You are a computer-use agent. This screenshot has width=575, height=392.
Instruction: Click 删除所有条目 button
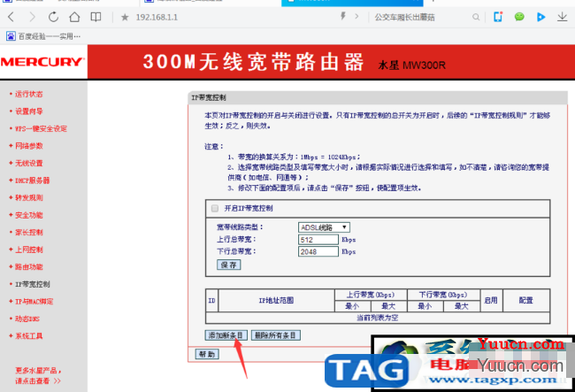[x=276, y=335]
